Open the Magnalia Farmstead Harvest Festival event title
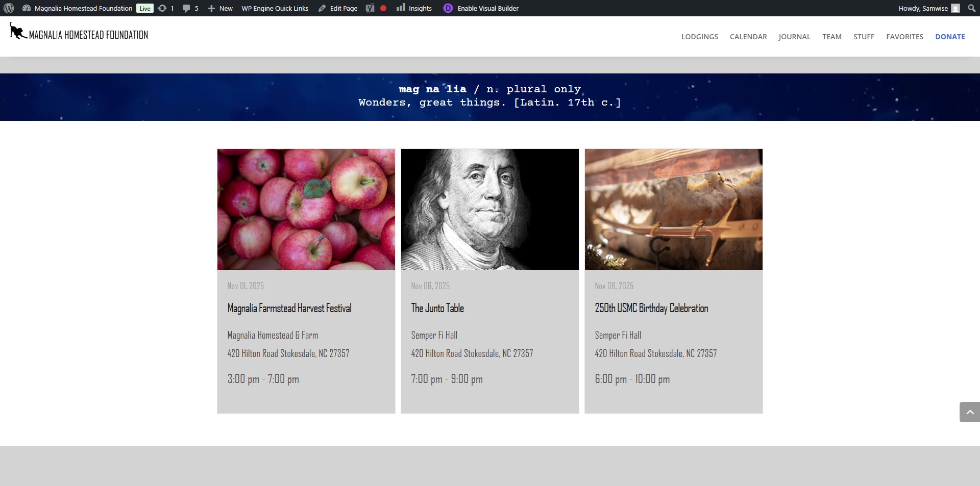Screen dimensions: 980x486 [289, 308]
